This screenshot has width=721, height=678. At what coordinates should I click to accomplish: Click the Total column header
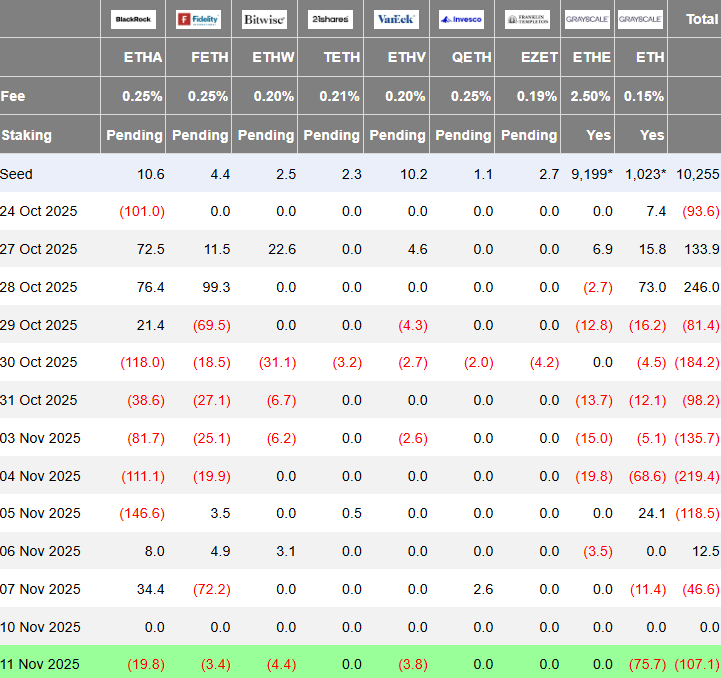point(700,19)
